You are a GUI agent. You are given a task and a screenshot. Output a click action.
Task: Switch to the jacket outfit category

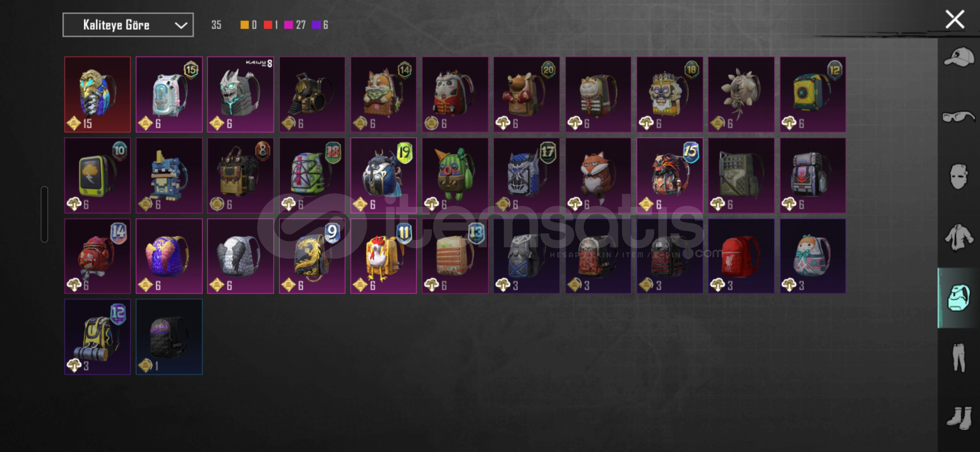pyautogui.click(x=959, y=237)
